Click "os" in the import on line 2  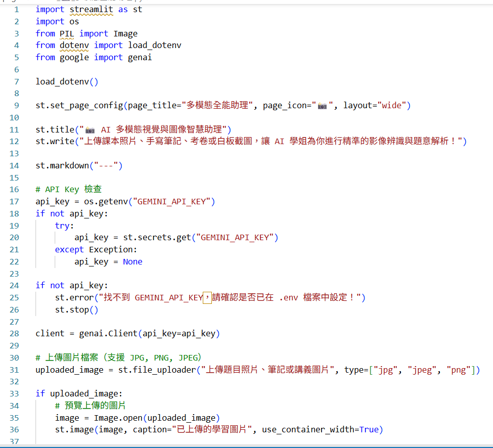click(74, 21)
